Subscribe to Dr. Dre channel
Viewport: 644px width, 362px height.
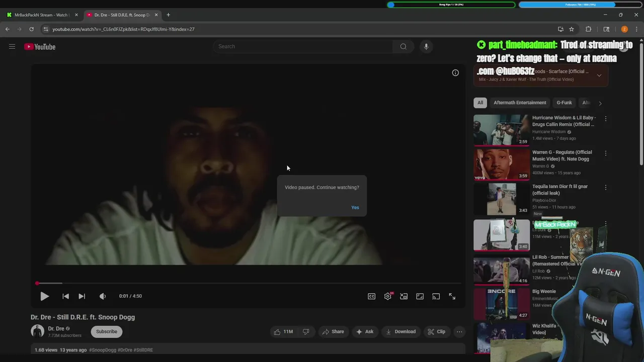[x=107, y=332]
